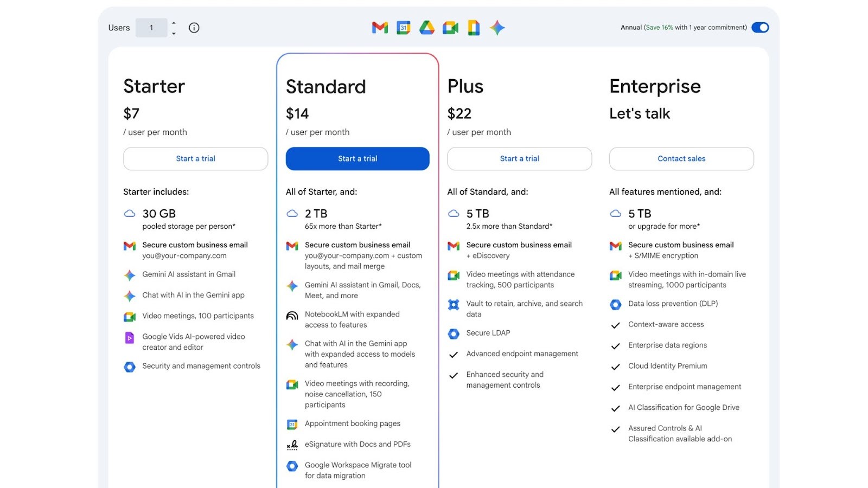Increase the Users count with the up arrow
The height and width of the screenshot is (488, 868).
pyautogui.click(x=173, y=24)
